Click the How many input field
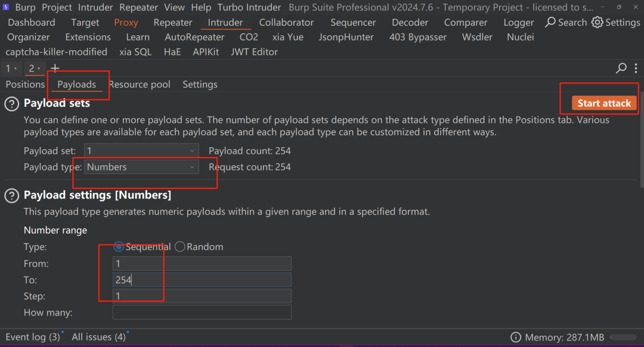The height and width of the screenshot is (347, 644). coord(202,312)
